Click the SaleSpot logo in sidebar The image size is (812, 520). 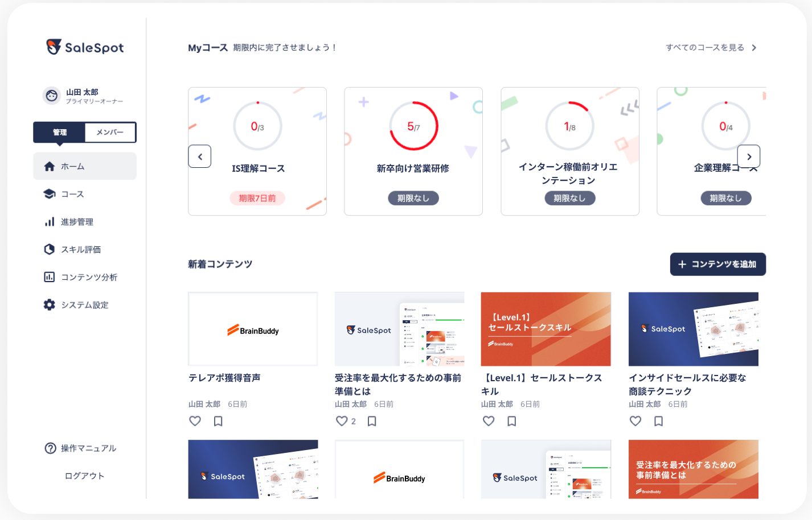pos(85,47)
